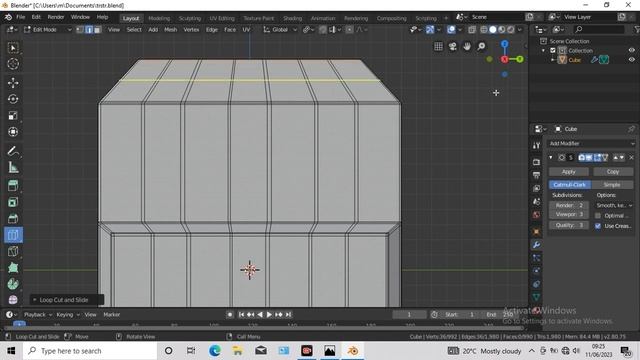Screen dimensions: 640x360
Task: Collapse the Collection tree item
Action: (x=543, y=51)
